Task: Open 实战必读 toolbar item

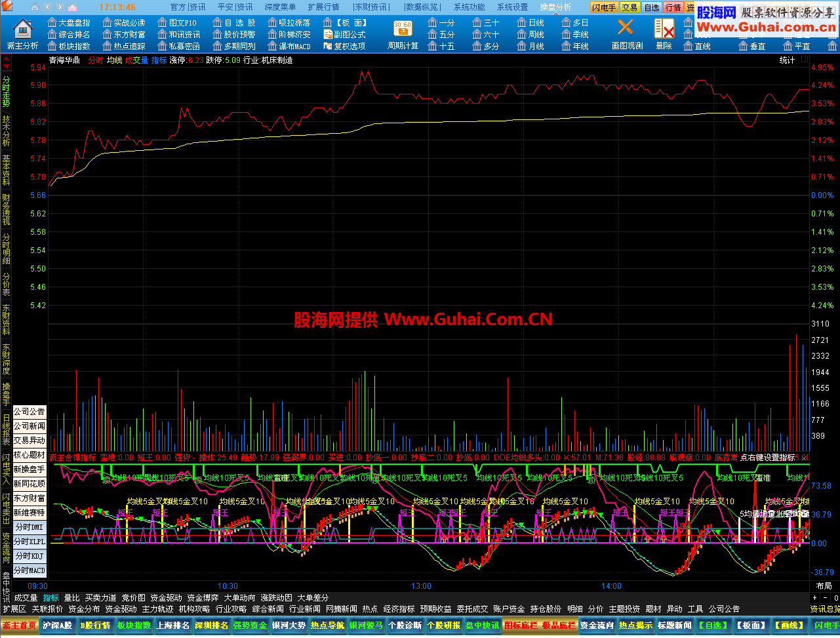Action: coord(124,22)
